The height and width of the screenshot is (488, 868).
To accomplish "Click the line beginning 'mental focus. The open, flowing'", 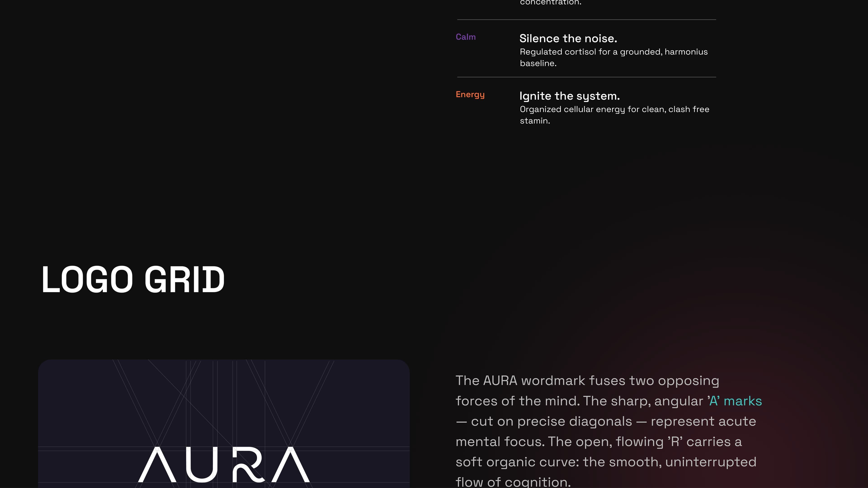I will [x=599, y=441].
